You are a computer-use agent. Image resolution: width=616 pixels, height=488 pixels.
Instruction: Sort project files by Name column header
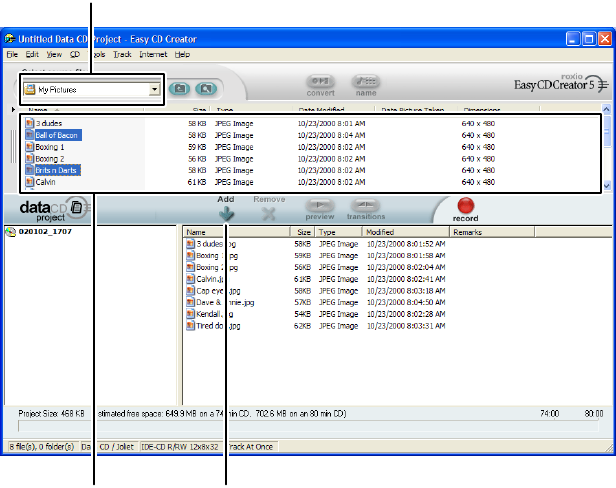236,232
